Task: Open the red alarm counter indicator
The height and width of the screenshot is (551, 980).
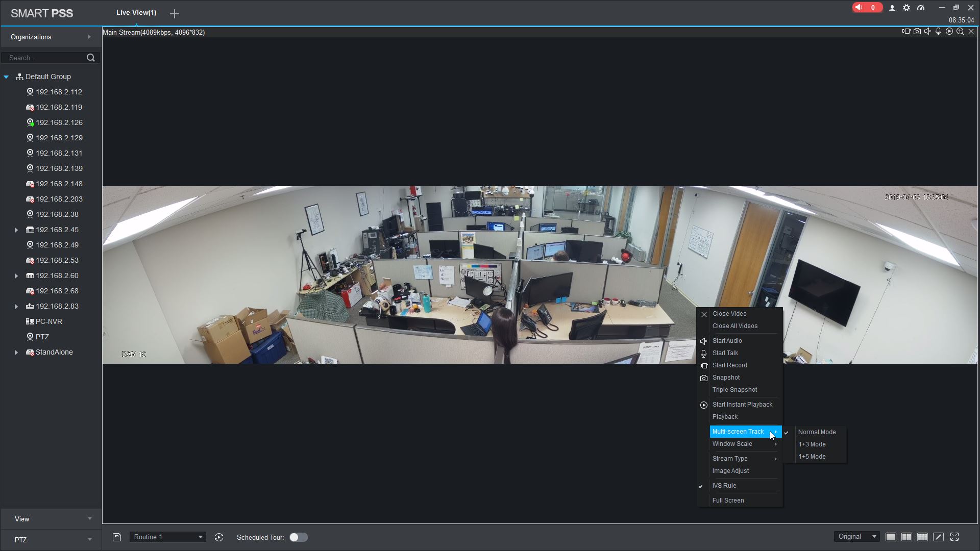Action: coord(867,8)
